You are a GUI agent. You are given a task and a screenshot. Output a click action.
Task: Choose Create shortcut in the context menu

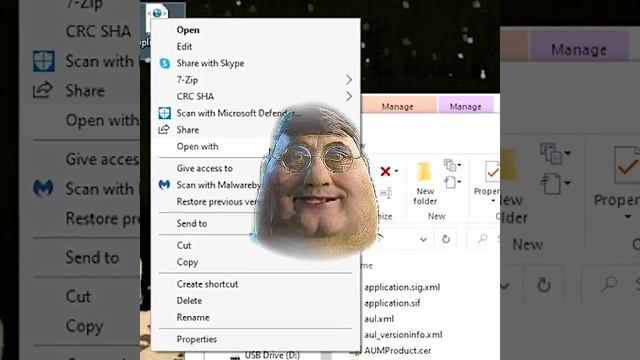click(207, 284)
